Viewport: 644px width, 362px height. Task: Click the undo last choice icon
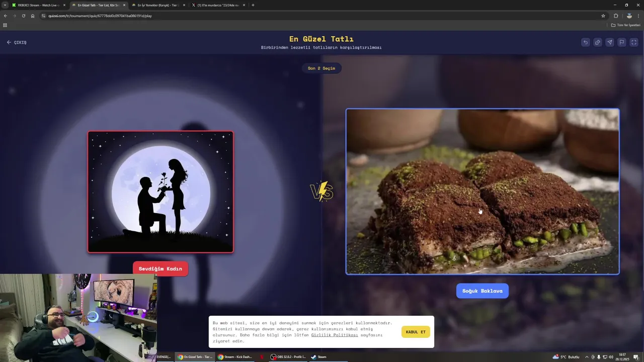coord(585,42)
